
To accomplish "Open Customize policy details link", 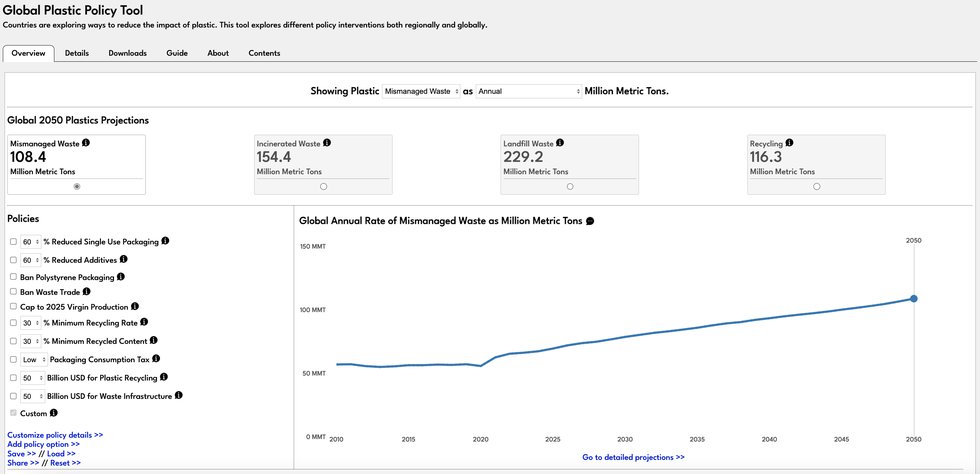I will point(55,435).
